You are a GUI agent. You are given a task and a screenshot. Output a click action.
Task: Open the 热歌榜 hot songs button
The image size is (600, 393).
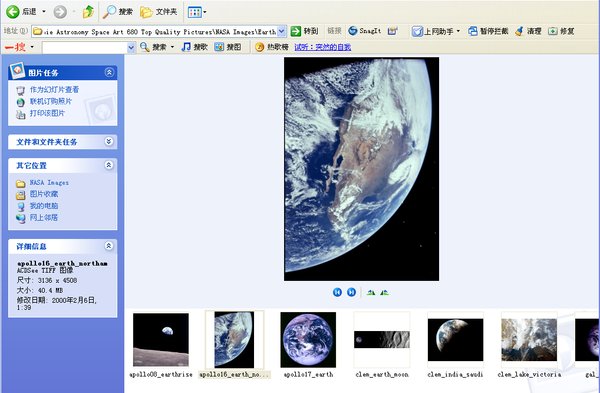(x=272, y=47)
